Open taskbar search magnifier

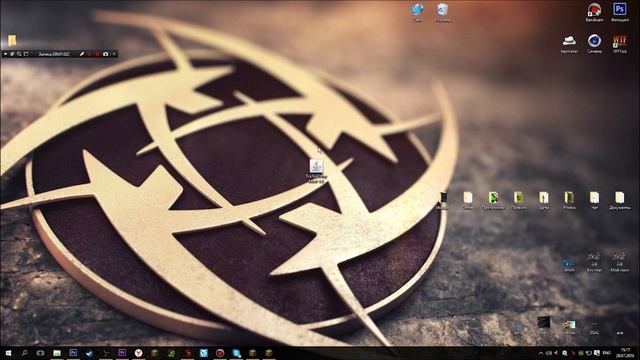pos(24,353)
